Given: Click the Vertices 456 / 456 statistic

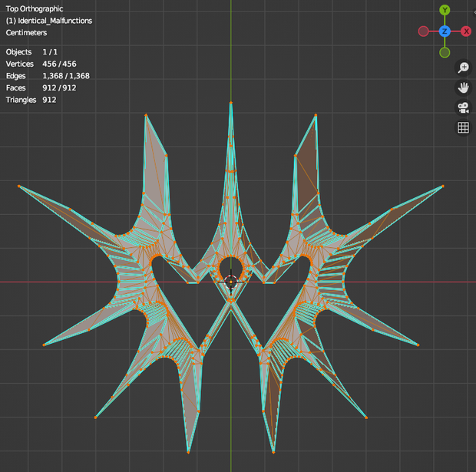Looking at the screenshot, I should click(x=41, y=64).
